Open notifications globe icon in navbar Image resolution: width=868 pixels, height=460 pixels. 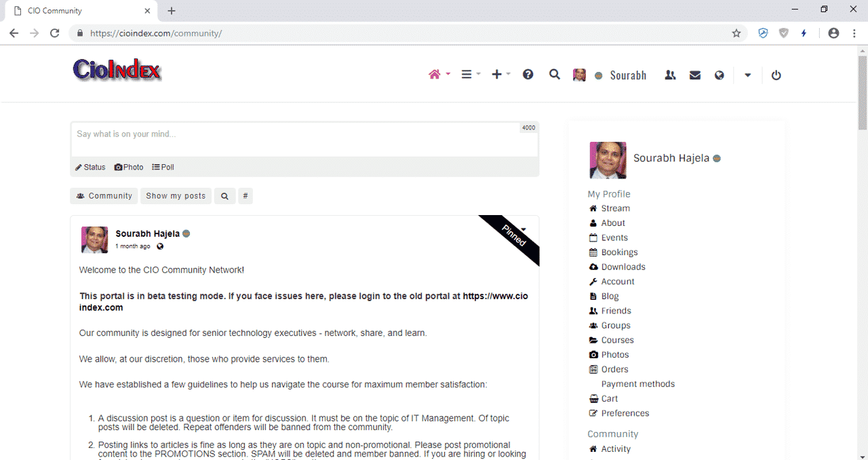point(719,75)
